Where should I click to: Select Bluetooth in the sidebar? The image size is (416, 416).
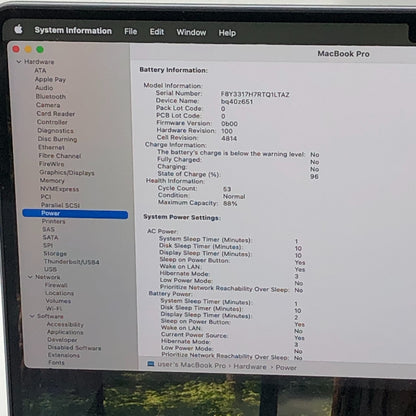pos(51,96)
